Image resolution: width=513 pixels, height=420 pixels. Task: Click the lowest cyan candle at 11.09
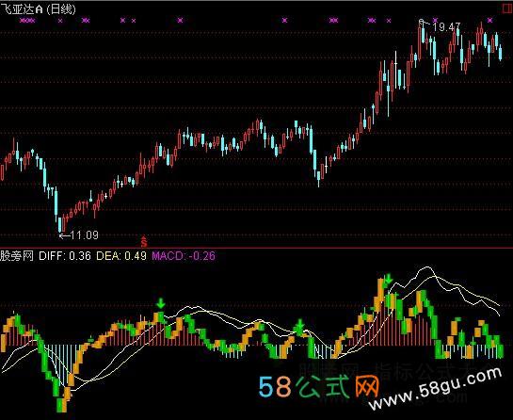coord(60,224)
